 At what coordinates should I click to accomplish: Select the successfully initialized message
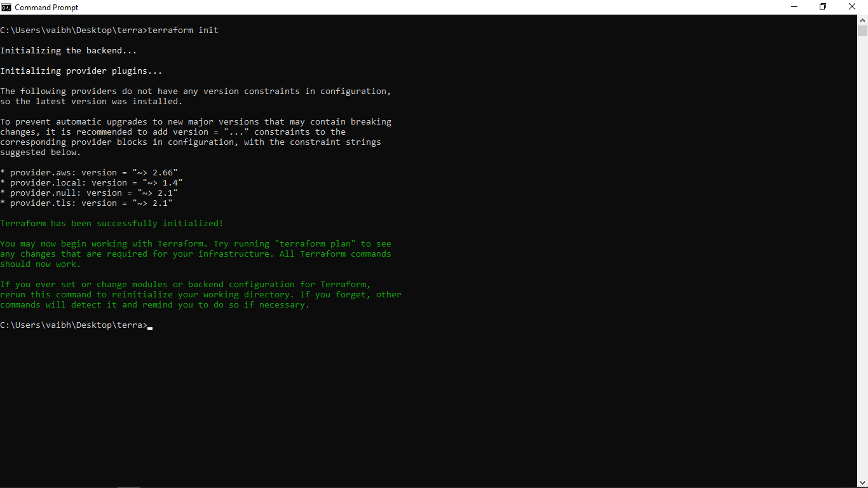(111, 223)
